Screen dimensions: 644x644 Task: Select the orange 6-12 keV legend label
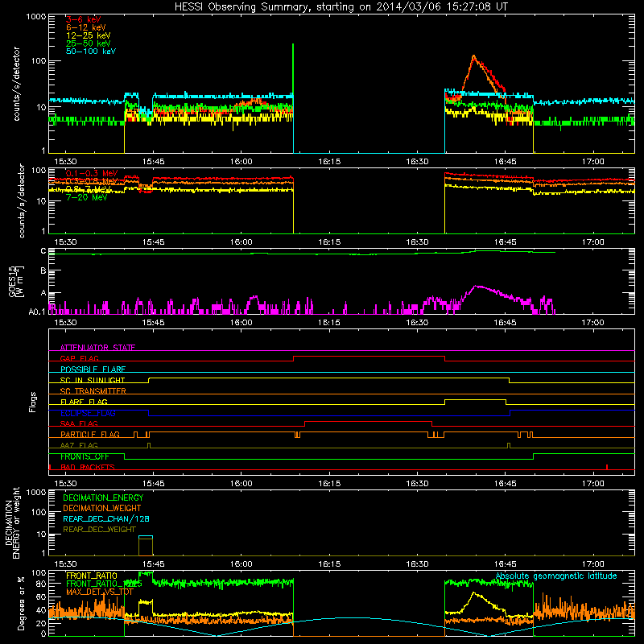[x=86, y=27]
